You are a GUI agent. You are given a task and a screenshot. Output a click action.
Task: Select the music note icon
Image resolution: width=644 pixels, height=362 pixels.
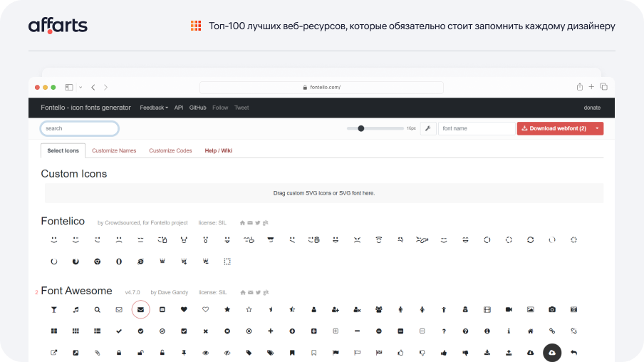(x=76, y=310)
